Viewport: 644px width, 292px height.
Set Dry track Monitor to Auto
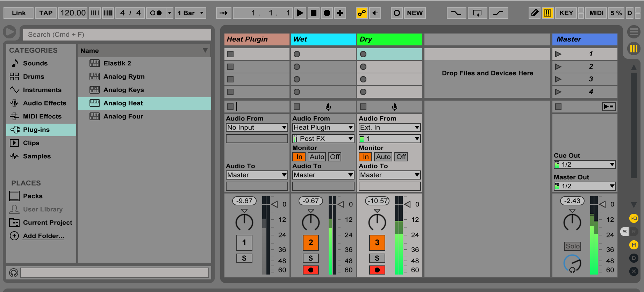pyautogui.click(x=383, y=157)
